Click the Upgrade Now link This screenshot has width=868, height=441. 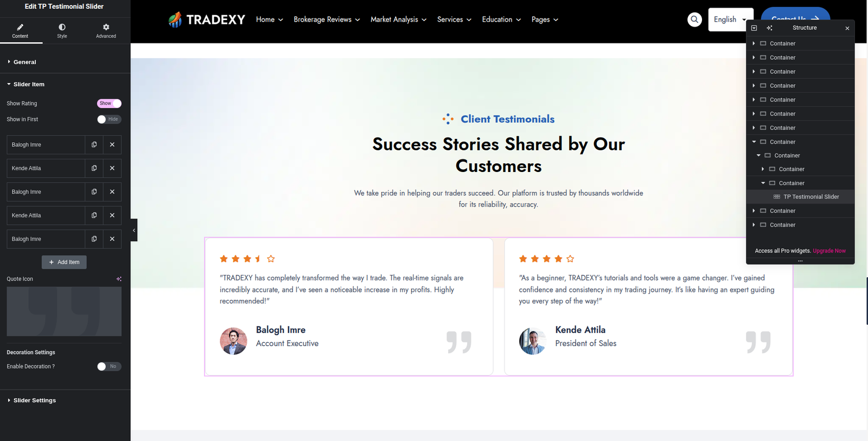[829, 251]
